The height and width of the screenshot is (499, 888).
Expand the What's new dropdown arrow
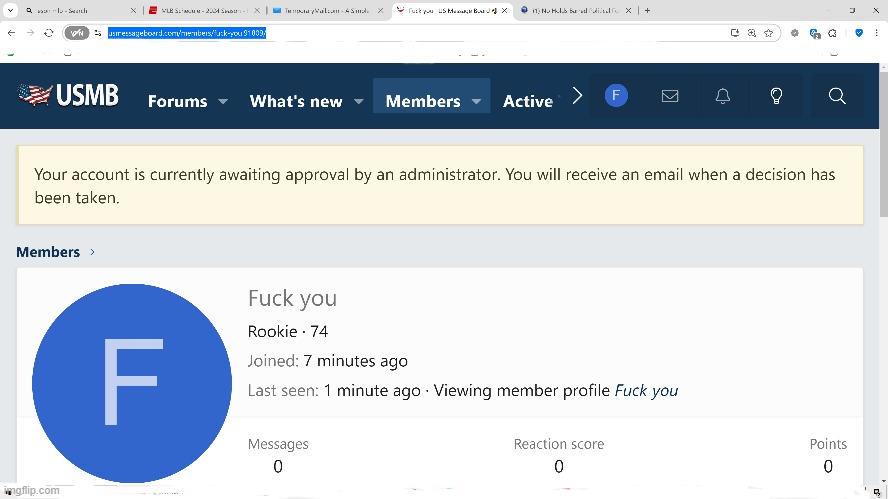click(358, 102)
